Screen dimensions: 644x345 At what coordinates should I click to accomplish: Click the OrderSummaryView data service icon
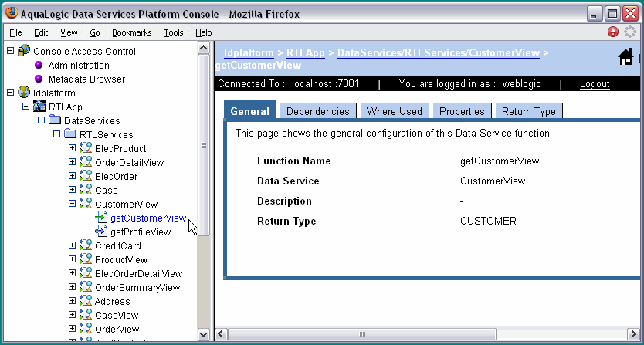[x=86, y=287]
